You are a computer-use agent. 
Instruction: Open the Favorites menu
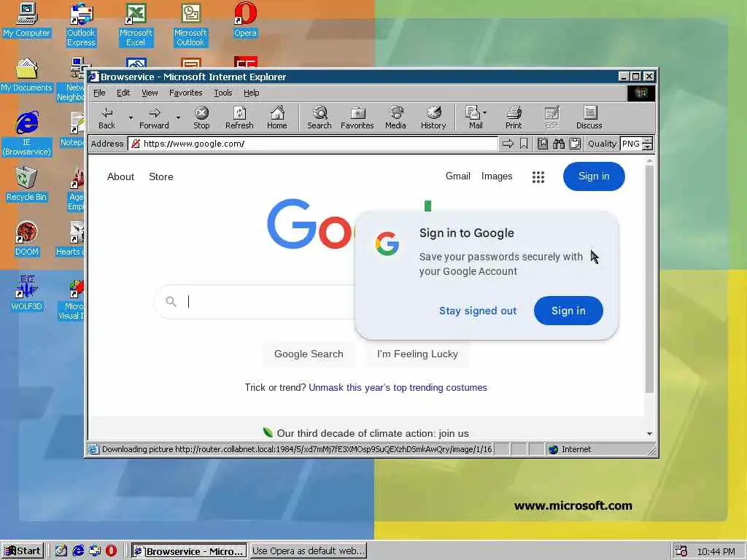pos(186,93)
